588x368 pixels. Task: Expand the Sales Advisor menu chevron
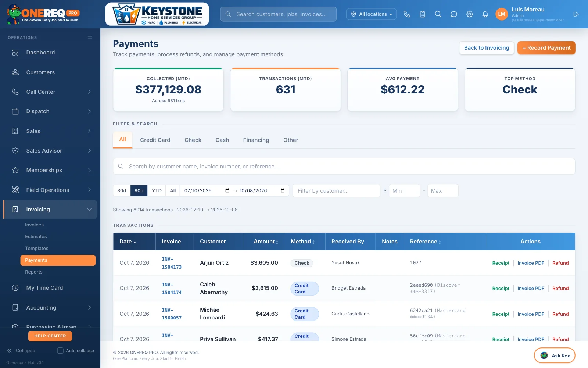pos(89,150)
